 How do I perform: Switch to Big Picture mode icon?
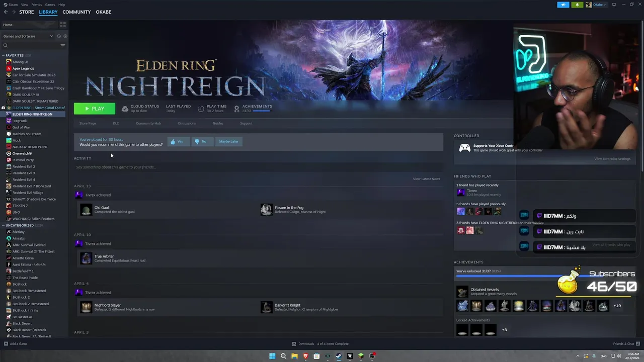[x=614, y=5]
